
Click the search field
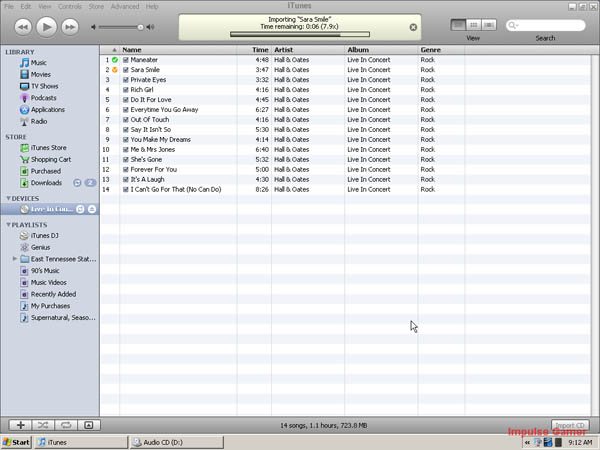[546, 25]
